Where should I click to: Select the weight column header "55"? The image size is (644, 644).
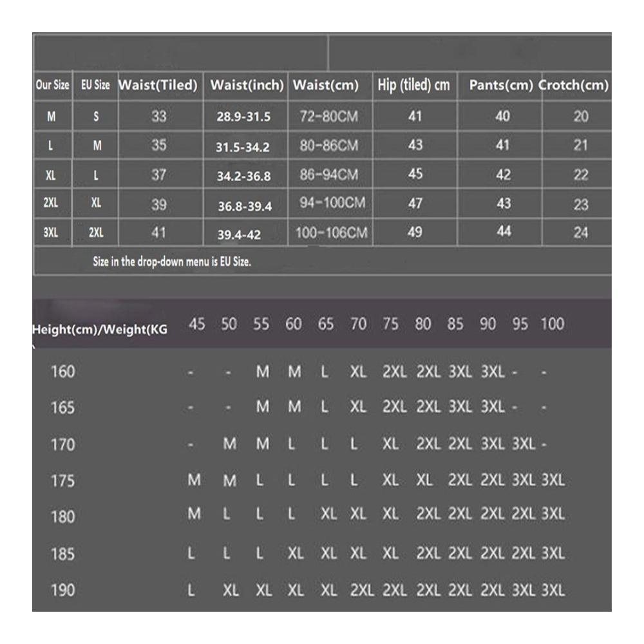(x=261, y=324)
